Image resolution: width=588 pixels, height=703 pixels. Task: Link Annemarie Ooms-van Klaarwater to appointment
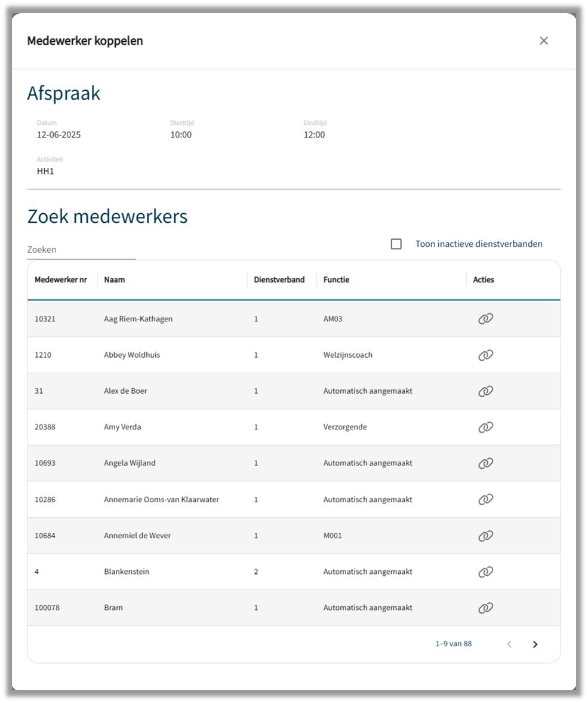[x=485, y=499]
